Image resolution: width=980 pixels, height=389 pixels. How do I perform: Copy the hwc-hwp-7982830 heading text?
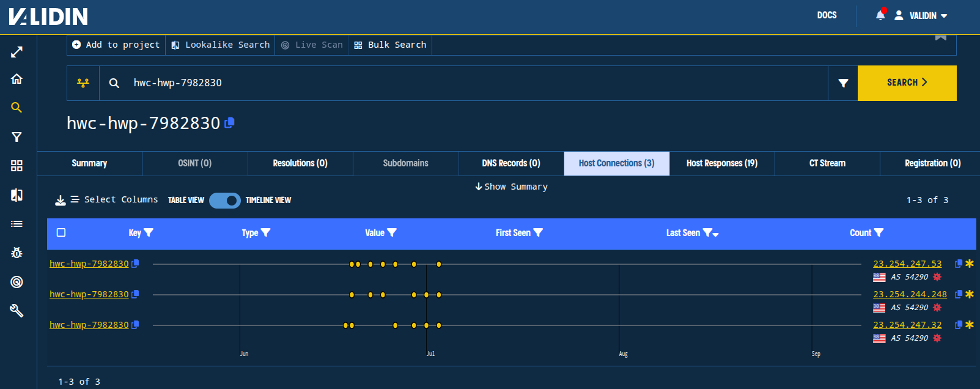point(229,123)
